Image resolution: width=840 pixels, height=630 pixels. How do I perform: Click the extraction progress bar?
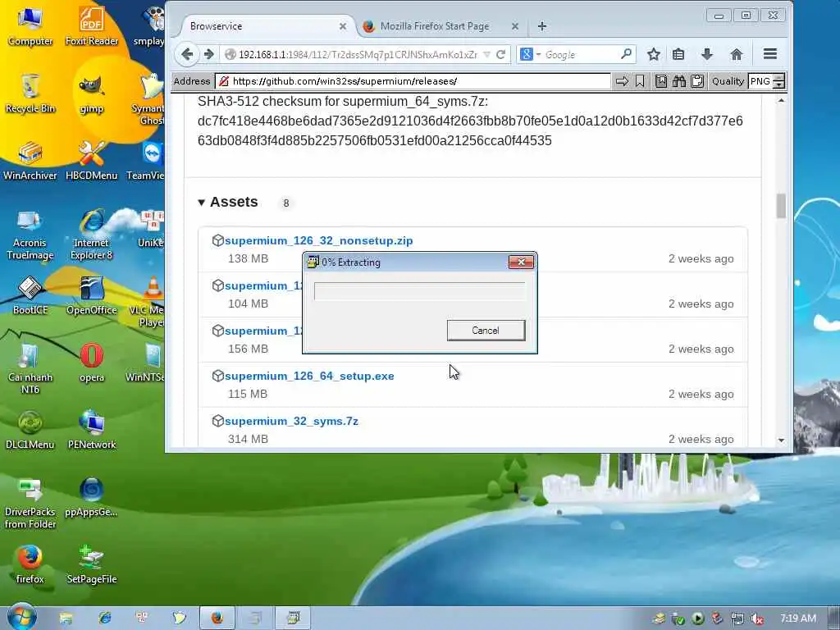[x=419, y=291]
